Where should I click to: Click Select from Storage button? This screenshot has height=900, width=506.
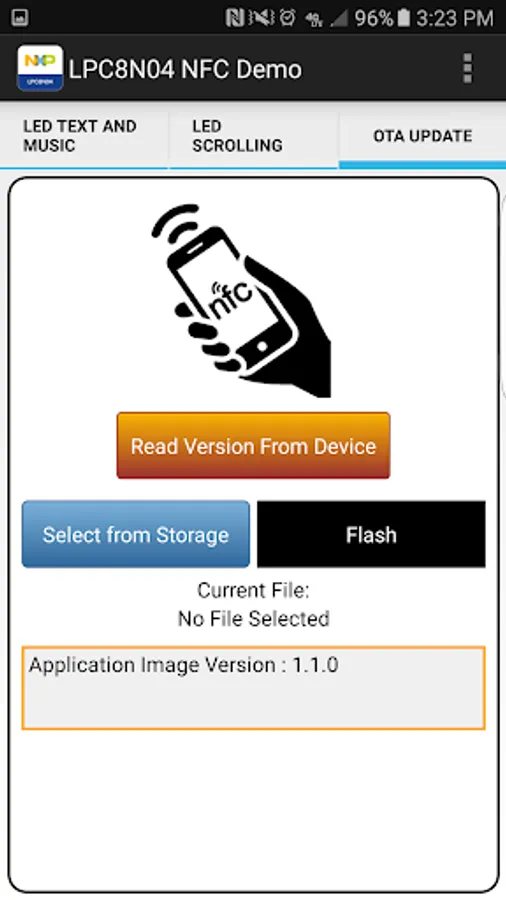coord(136,534)
